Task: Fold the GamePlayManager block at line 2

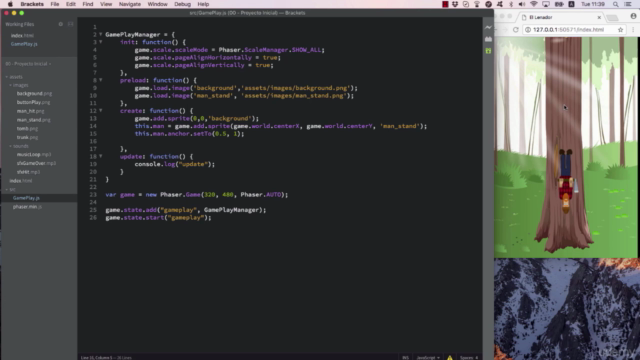Action: [100, 35]
